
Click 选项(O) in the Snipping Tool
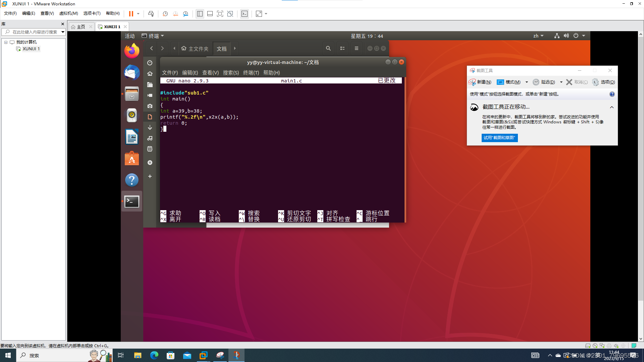(x=603, y=82)
